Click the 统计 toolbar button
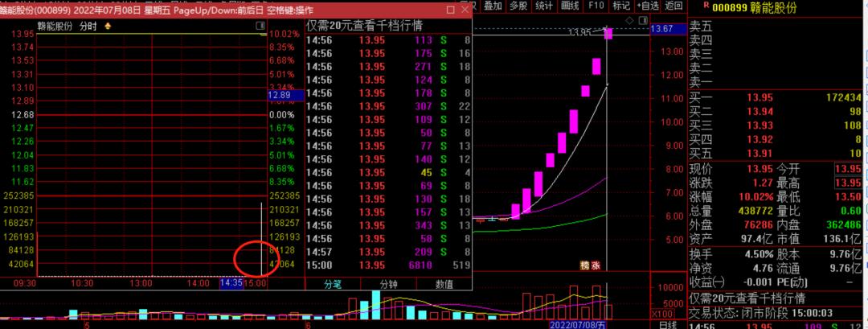 click(x=544, y=6)
